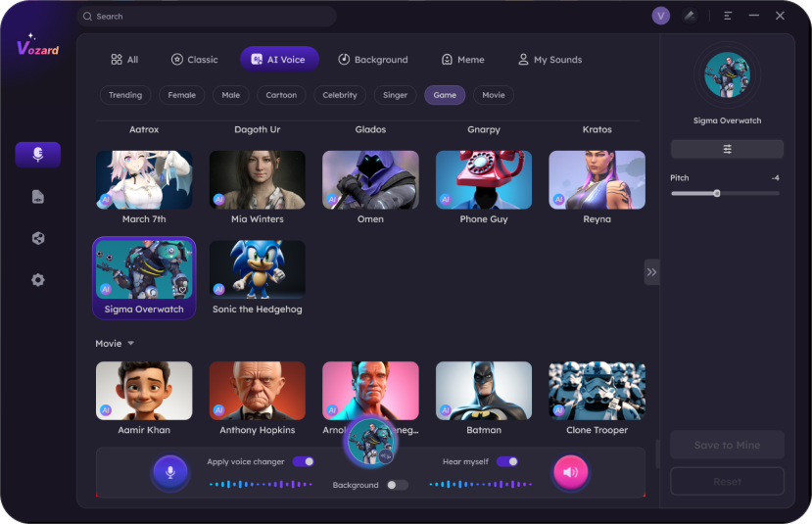Toggle Apply voice changer switch
Image resolution: width=812 pixels, height=524 pixels.
pos(304,461)
